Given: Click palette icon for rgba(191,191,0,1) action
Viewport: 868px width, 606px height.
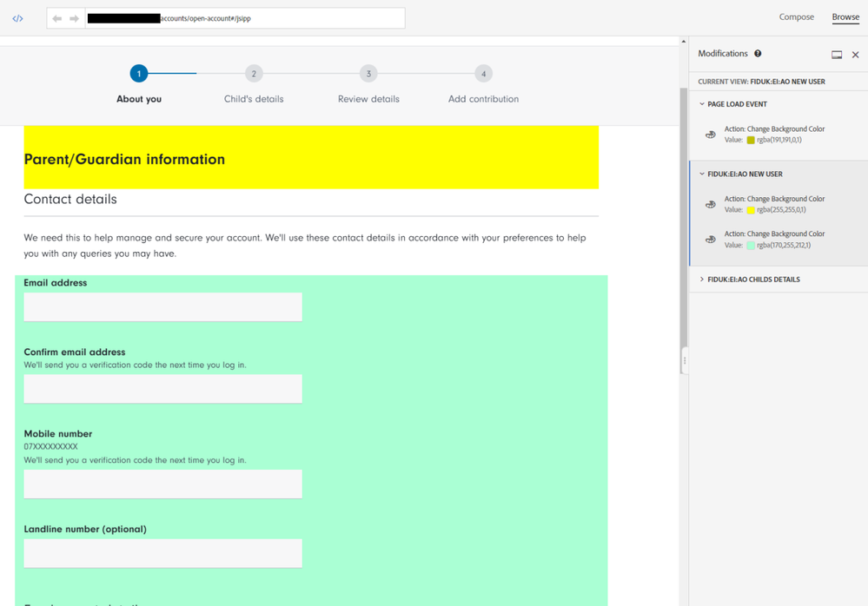Looking at the screenshot, I should [x=711, y=135].
